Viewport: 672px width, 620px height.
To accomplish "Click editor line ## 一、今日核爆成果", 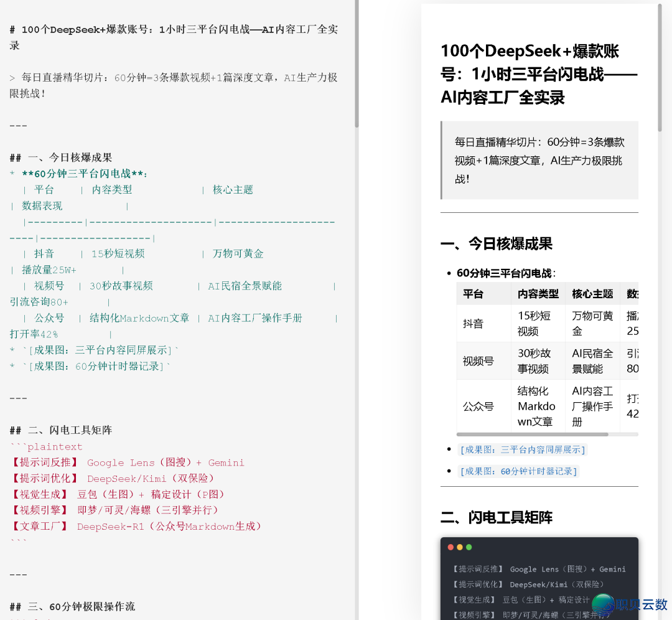I will point(61,157).
